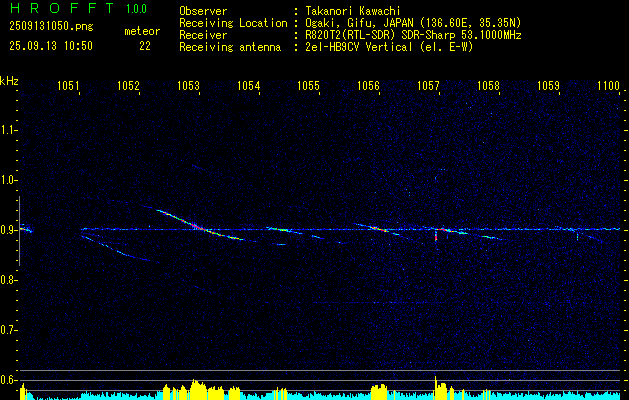The height and width of the screenshot is (400, 629).
Task: Select the filename 2509131050.png
Action: point(51,26)
